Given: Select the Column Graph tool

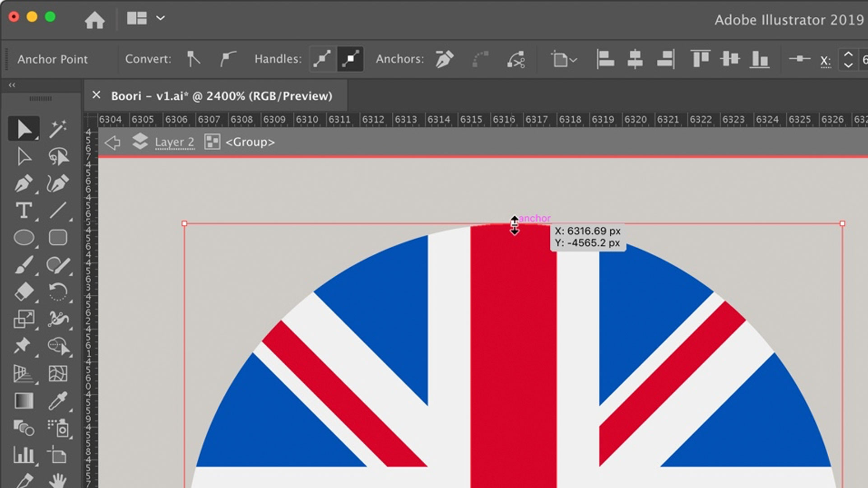Looking at the screenshot, I should [23, 455].
